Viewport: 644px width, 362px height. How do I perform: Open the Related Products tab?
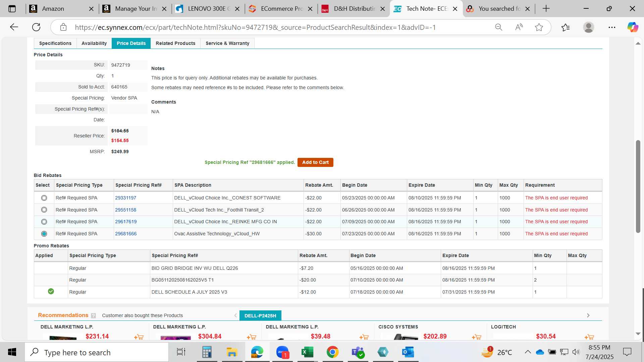175,43
